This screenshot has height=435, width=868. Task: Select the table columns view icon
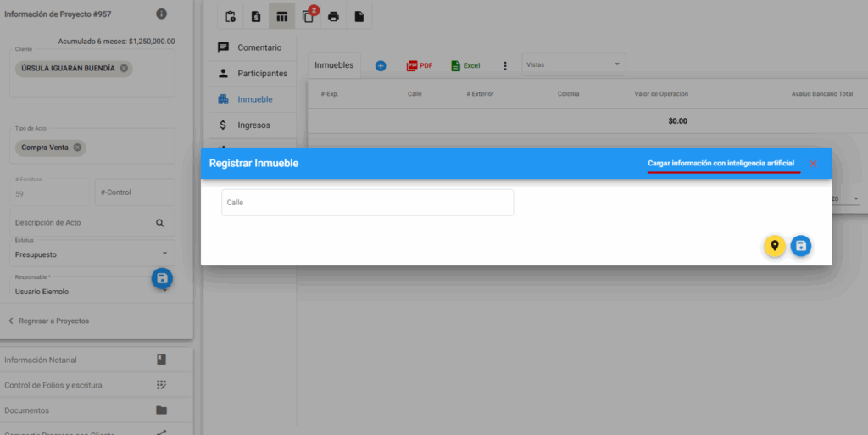pyautogui.click(x=281, y=17)
